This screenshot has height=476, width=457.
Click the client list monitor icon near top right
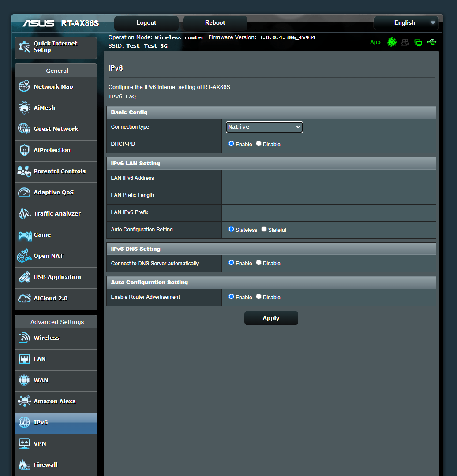coord(418,42)
